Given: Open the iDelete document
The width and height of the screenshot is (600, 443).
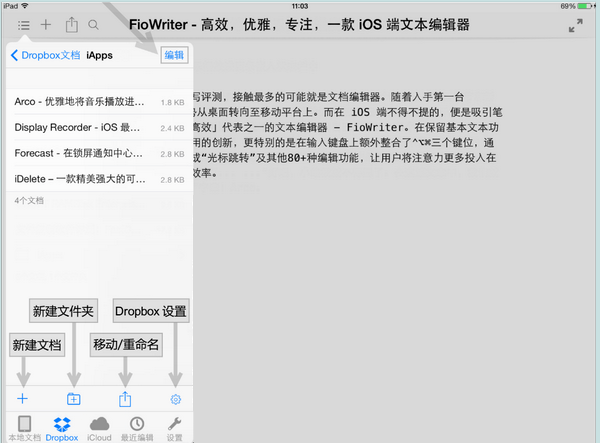Looking at the screenshot, I should tap(99, 179).
